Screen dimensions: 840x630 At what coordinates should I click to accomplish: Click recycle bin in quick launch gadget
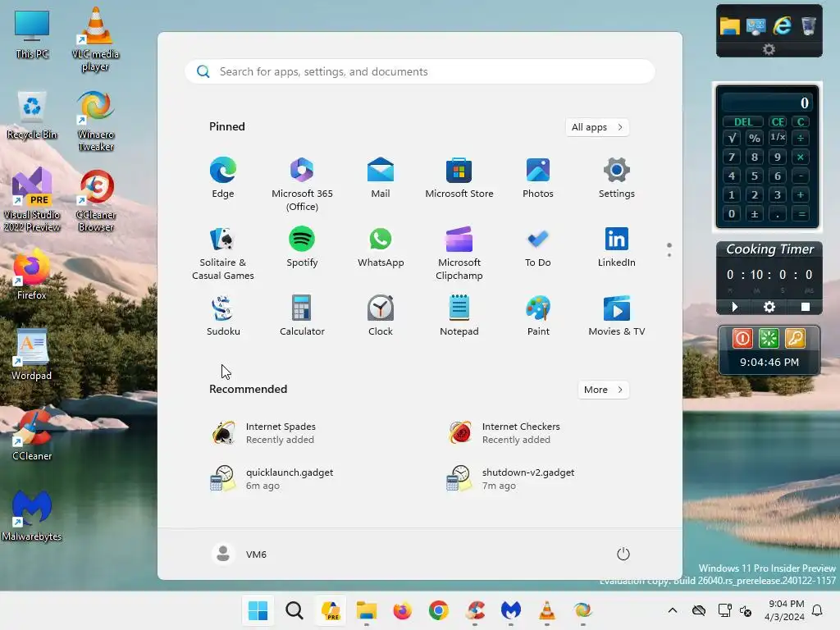pyautogui.click(x=808, y=25)
